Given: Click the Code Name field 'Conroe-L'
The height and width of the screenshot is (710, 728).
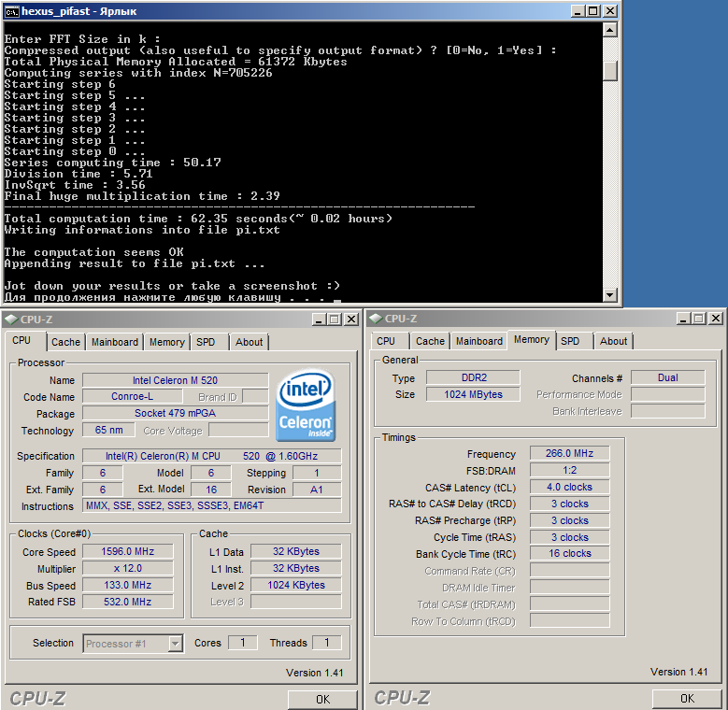Looking at the screenshot, I should (133, 397).
